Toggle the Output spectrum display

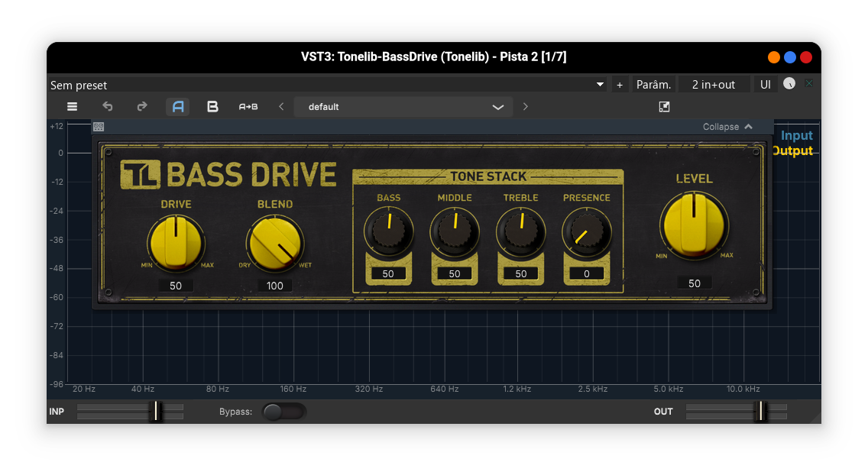[792, 150]
